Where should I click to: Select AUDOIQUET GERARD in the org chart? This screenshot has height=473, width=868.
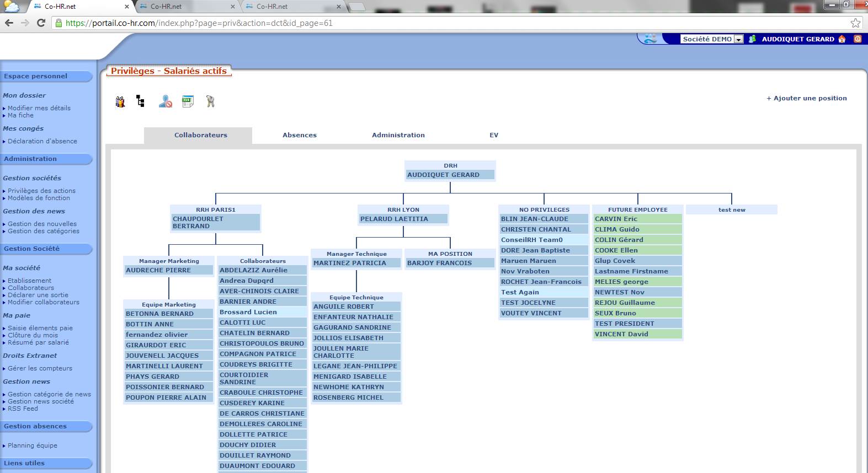(443, 175)
